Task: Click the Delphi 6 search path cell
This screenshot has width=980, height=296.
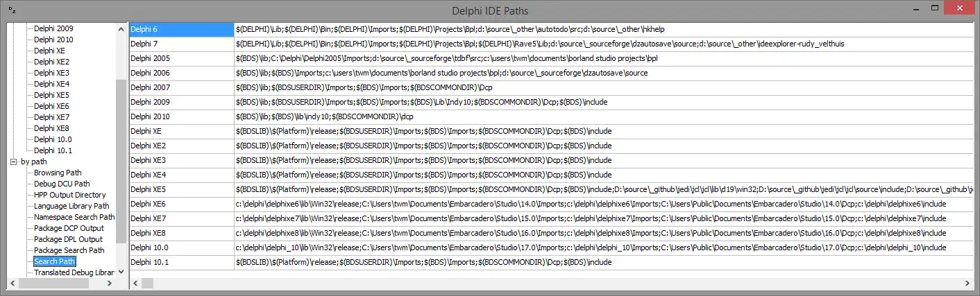Action: (604, 30)
